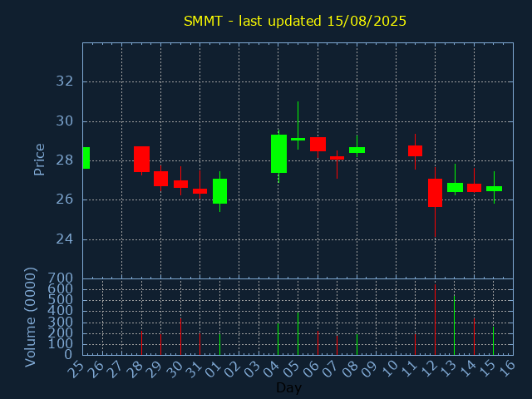Viewport: 532px width, 399px height.
Task: Click the vertical Price axis title
Action: click(x=39, y=160)
